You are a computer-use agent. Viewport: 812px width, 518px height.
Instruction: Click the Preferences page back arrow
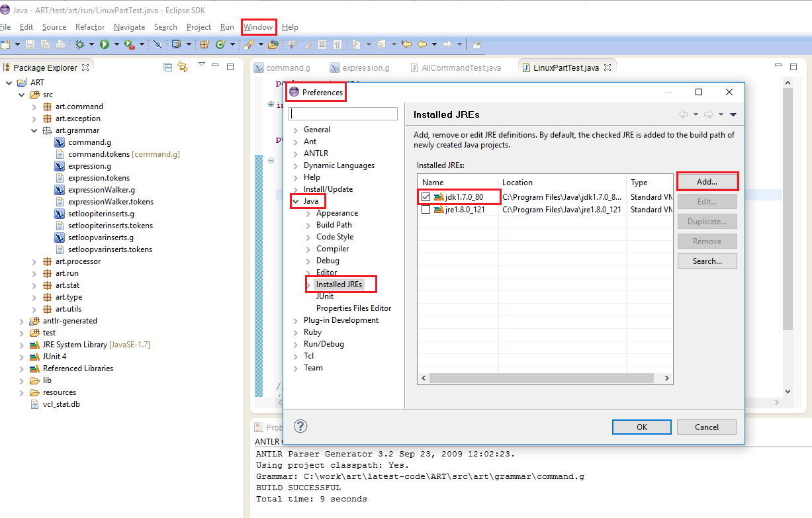click(x=684, y=114)
